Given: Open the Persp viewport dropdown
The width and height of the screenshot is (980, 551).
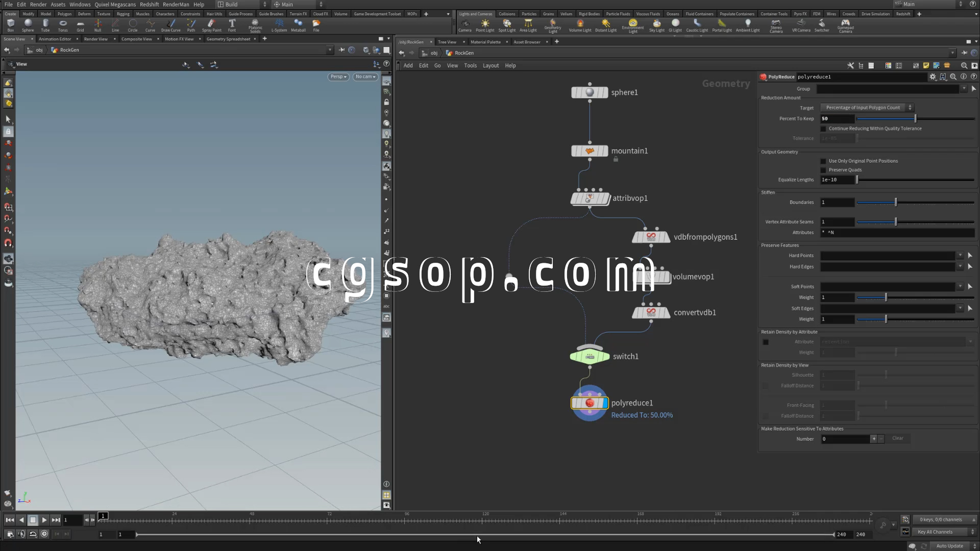Looking at the screenshot, I should (338, 77).
